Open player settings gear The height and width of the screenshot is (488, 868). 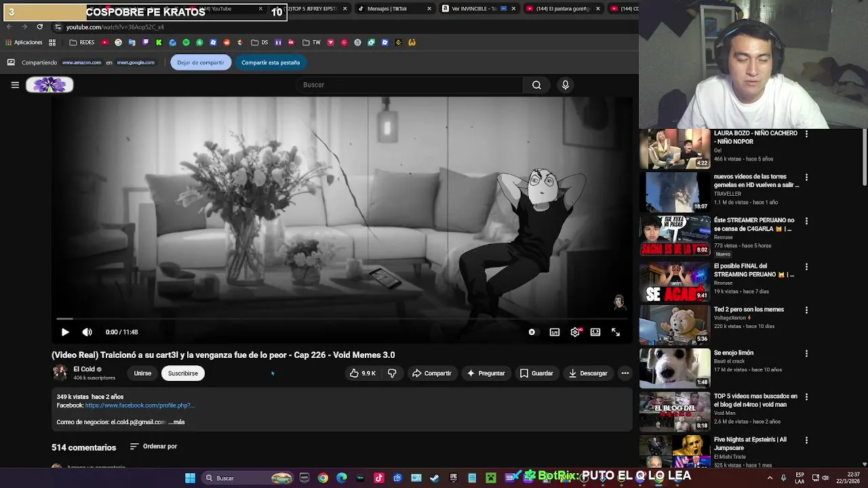(x=575, y=332)
